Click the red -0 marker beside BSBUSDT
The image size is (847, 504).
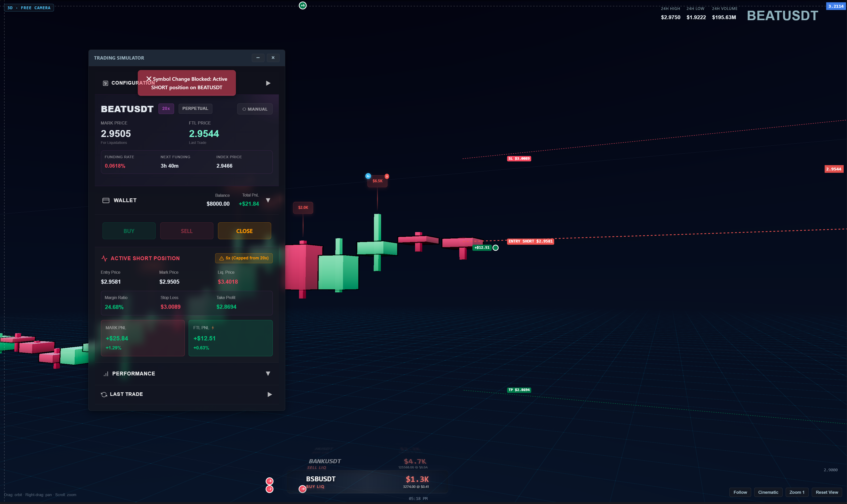click(302, 489)
